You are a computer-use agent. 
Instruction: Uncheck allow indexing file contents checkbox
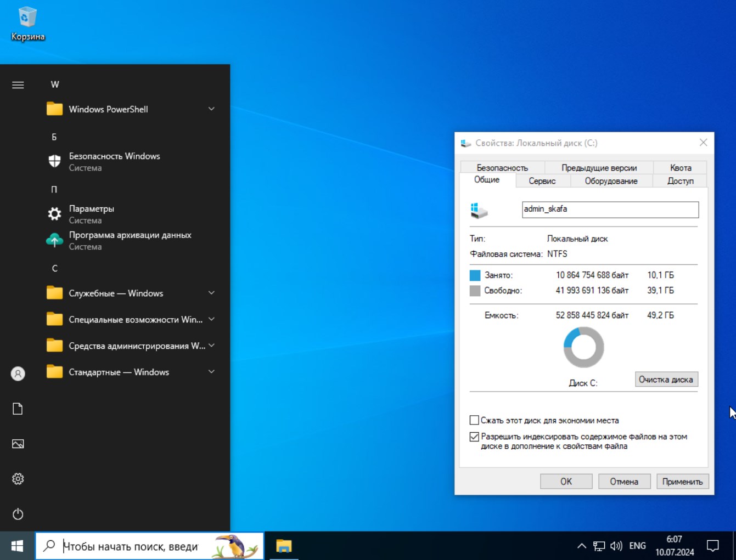coord(475,437)
